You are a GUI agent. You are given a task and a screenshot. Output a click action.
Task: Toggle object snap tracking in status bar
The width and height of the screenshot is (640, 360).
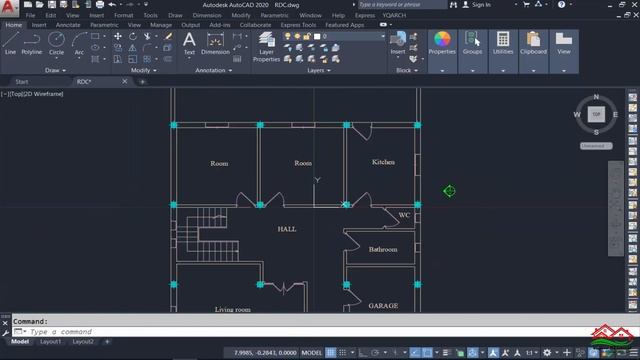coord(415,353)
